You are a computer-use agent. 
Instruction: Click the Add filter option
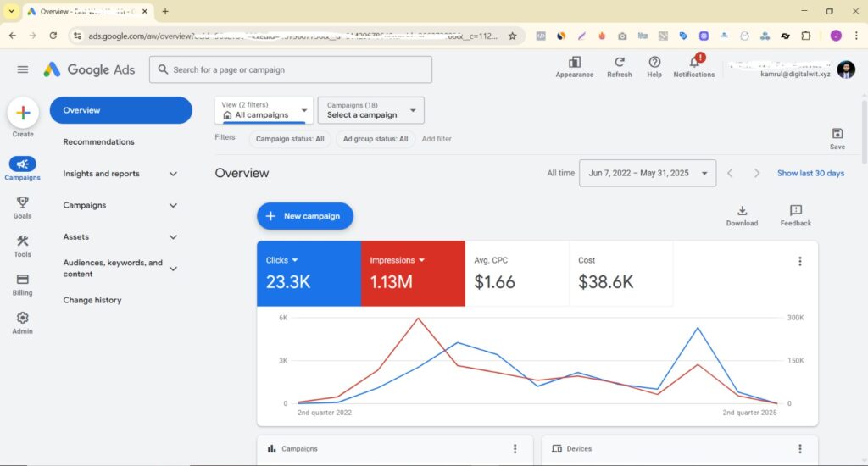[x=437, y=139]
